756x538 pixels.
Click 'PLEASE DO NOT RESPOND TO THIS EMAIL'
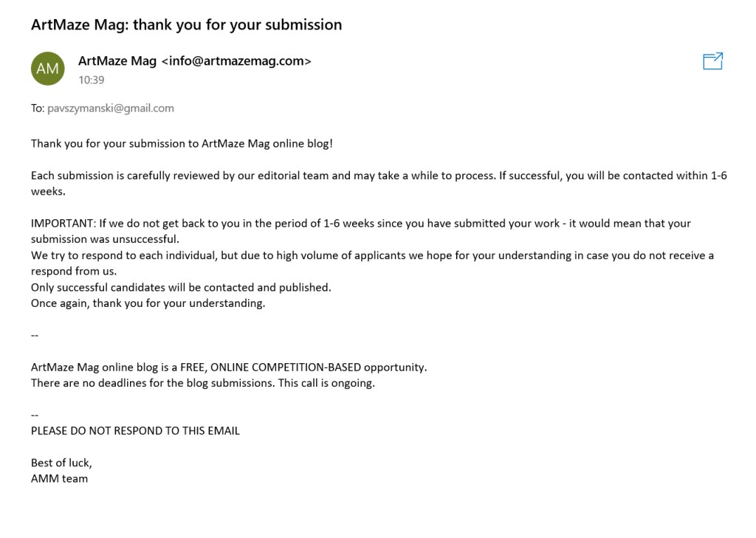pos(135,430)
